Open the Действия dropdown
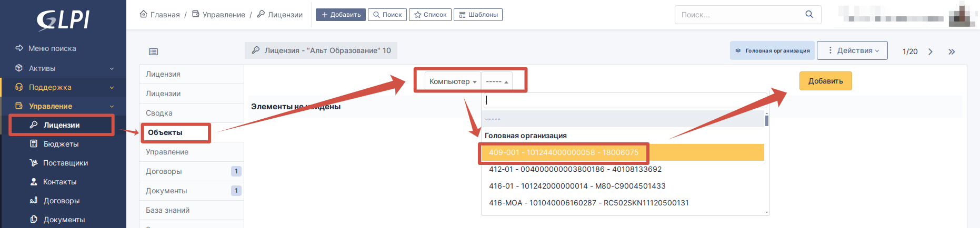This screenshot has width=980, height=228. click(x=852, y=50)
